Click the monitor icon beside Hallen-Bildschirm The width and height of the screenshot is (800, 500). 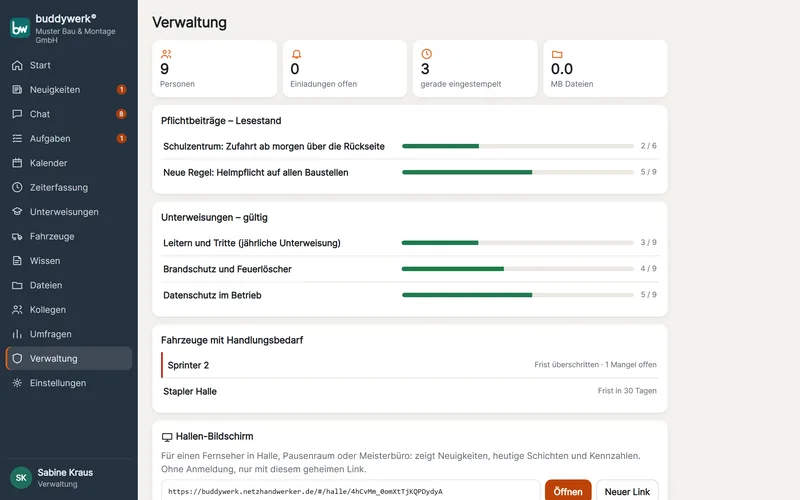(167, 437)
